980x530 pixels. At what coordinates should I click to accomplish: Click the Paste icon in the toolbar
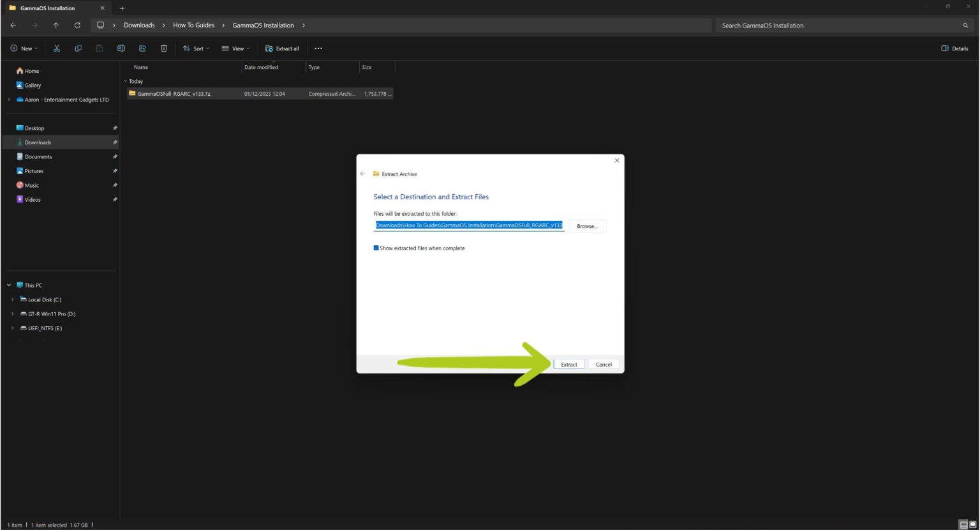pos(99,48)
